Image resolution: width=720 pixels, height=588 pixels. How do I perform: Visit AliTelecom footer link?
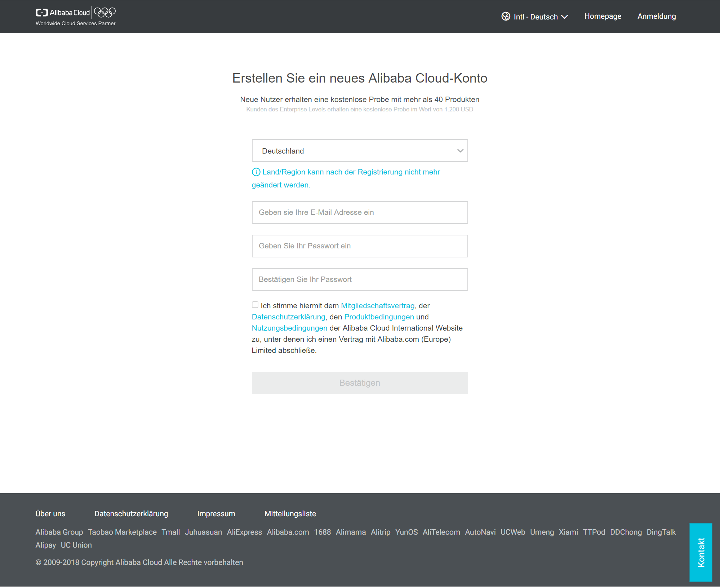pyautogui.click(x=441, y=532)
